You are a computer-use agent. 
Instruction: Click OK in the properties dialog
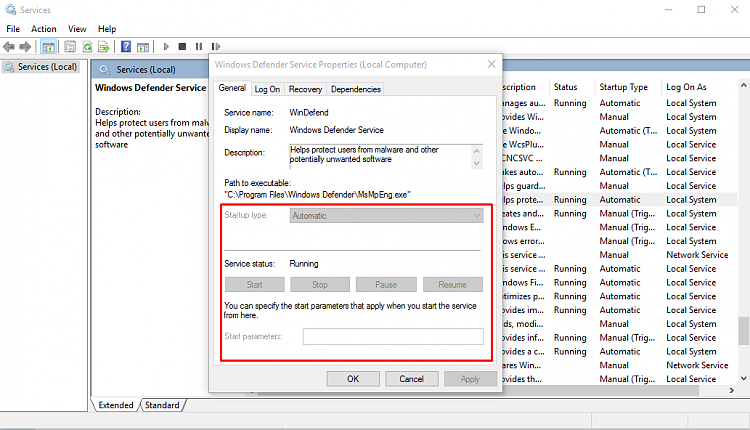(x=353, y=379)
